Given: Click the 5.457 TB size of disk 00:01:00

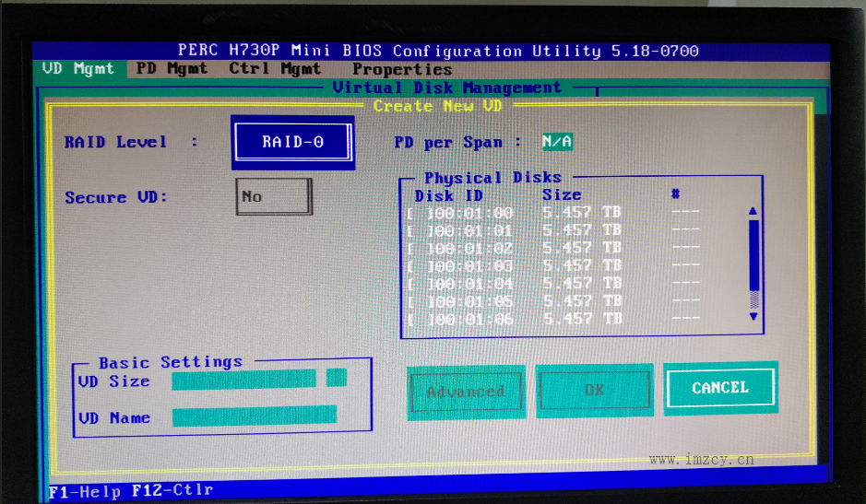Looking at the screenshot, I should pos(582,213).
